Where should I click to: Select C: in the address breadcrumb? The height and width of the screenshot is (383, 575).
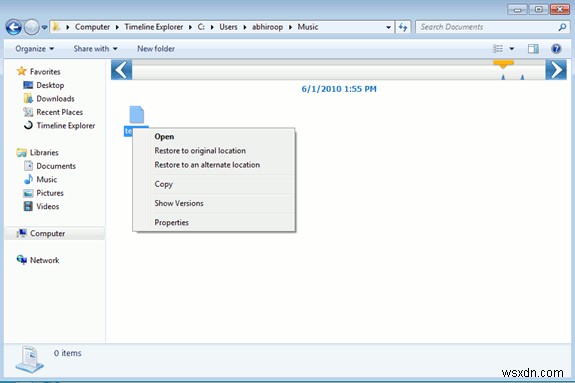(x=201, y=27)
